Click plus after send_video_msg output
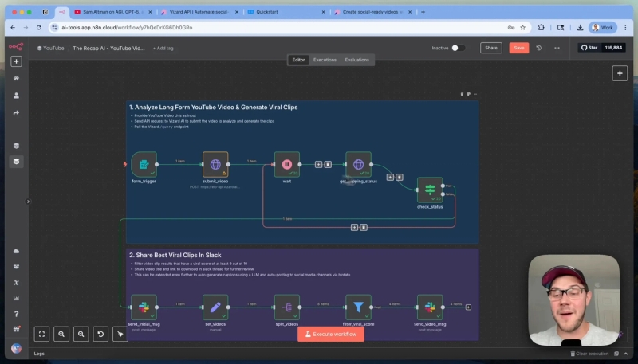638x364 pixels. pos(468,307)
